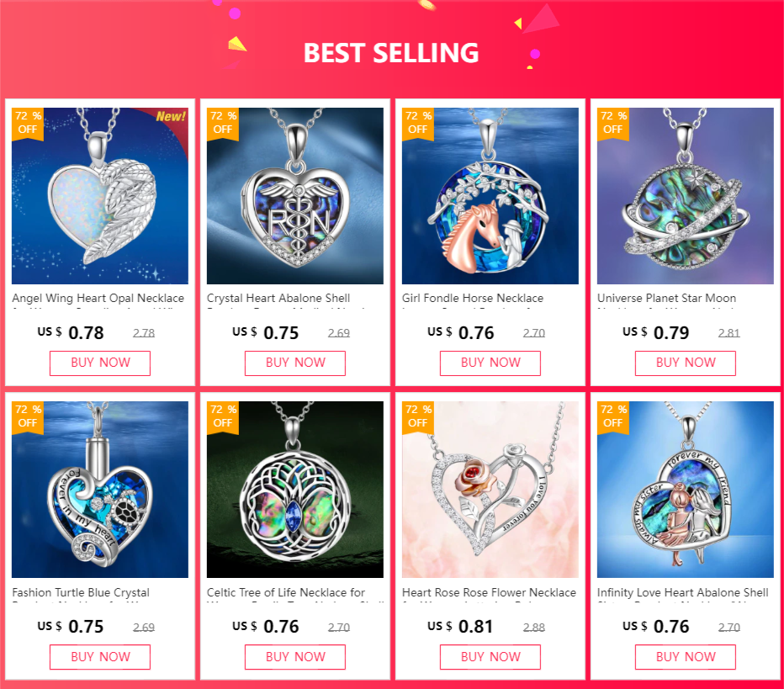784x689 pixels.
Task: Open the RN caduceus heart pendant image
Action: coord(295,196)
